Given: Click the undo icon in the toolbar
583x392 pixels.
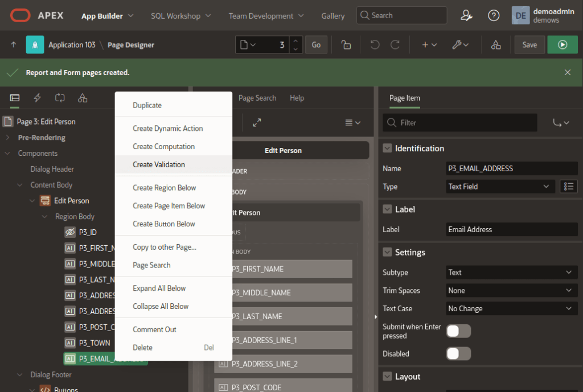Looking at the screenshot, I should pos(375,44).
